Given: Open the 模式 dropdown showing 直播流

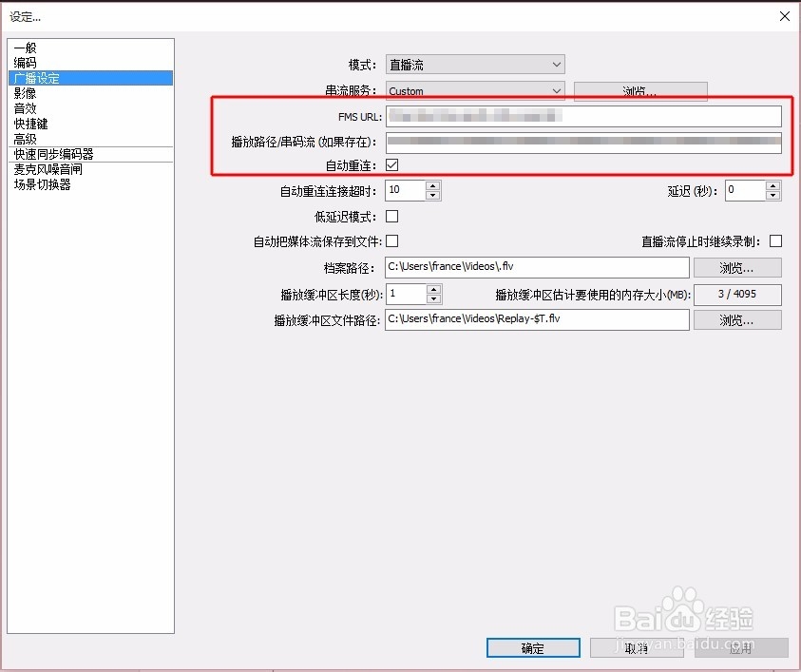Looking at the screenshot, I should [x=475, y=64].
